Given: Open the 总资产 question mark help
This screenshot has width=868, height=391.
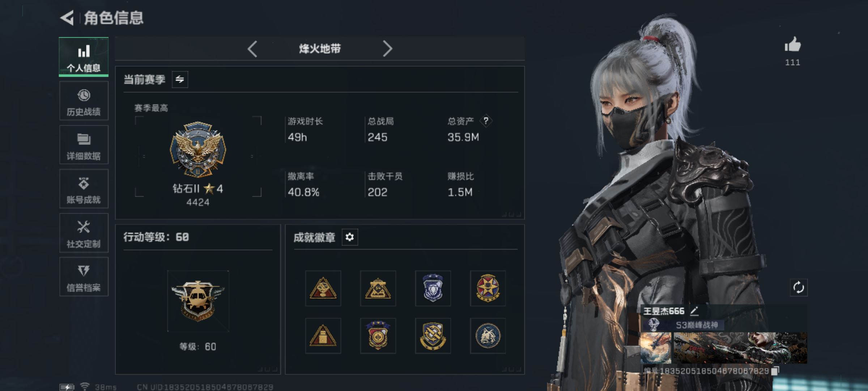Looking at the screenshot, I should point(486,121).
